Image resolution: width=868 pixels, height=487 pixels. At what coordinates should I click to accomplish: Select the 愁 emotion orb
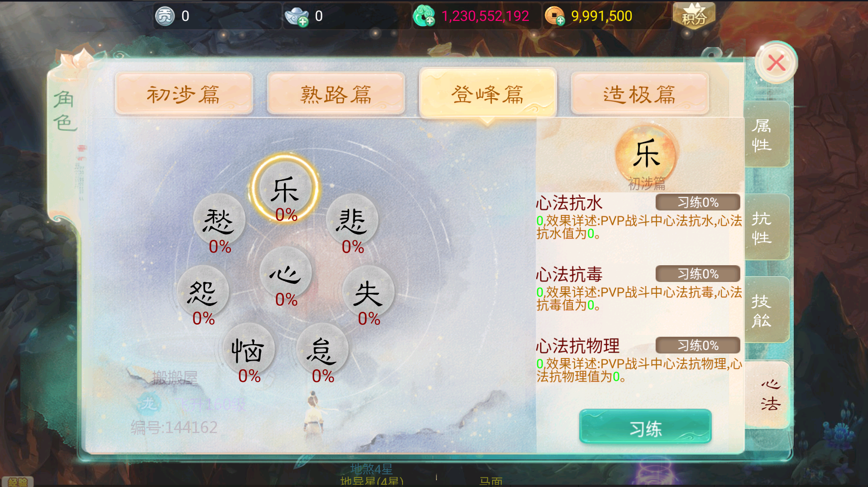(x=219, y=220)
